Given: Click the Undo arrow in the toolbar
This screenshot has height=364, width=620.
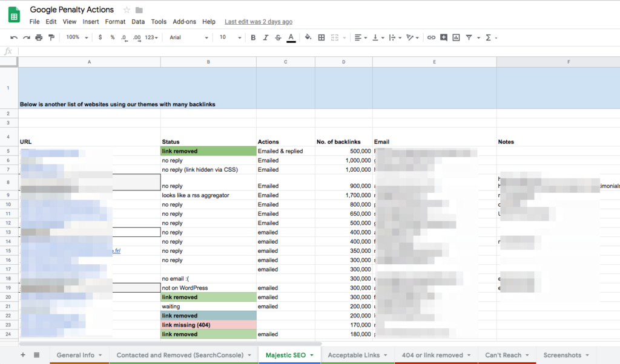Looking at the screenshot, I should 14,37.
